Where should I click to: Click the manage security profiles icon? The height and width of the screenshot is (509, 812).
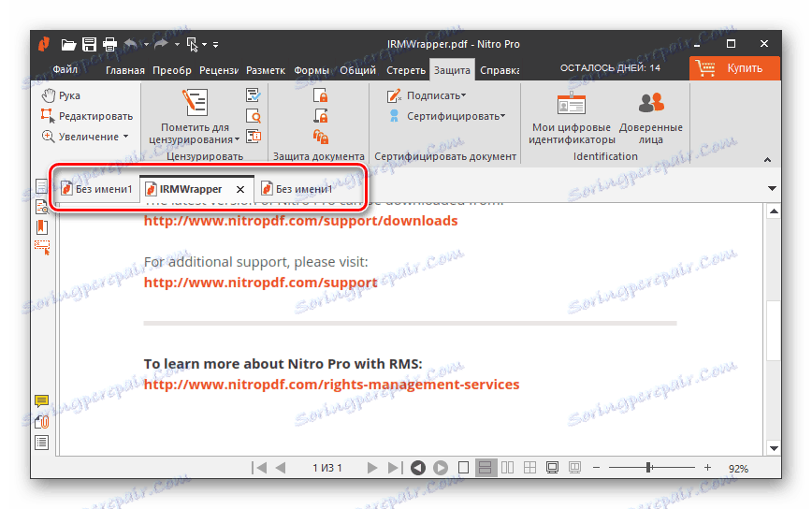(x=320, y=137)
